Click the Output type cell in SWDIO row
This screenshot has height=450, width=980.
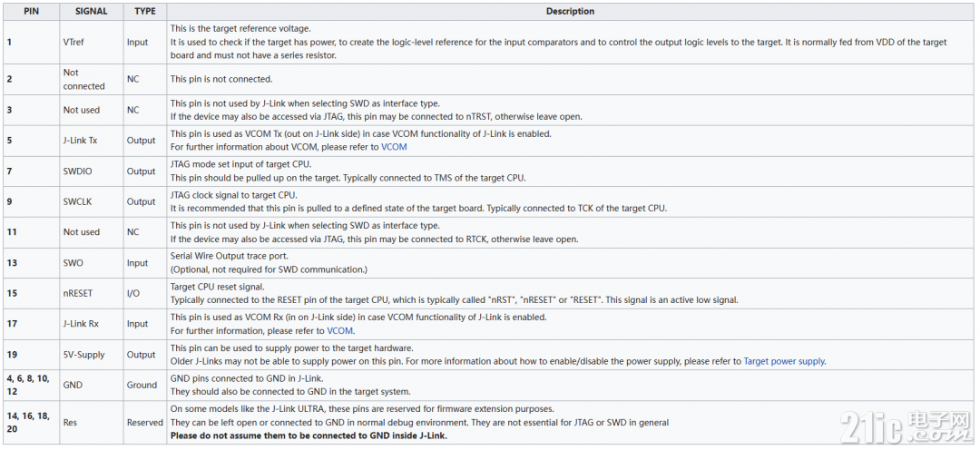pos(145,171)
